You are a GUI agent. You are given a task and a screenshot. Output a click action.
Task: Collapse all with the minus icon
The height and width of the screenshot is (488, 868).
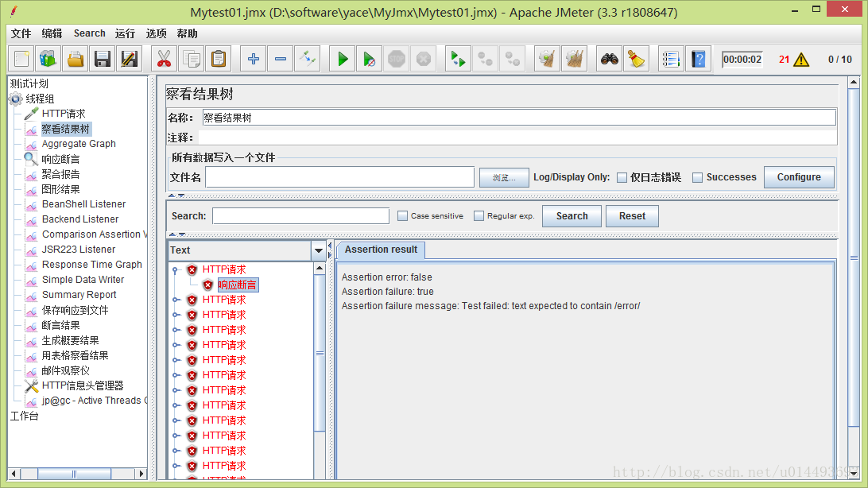(281, 59)
